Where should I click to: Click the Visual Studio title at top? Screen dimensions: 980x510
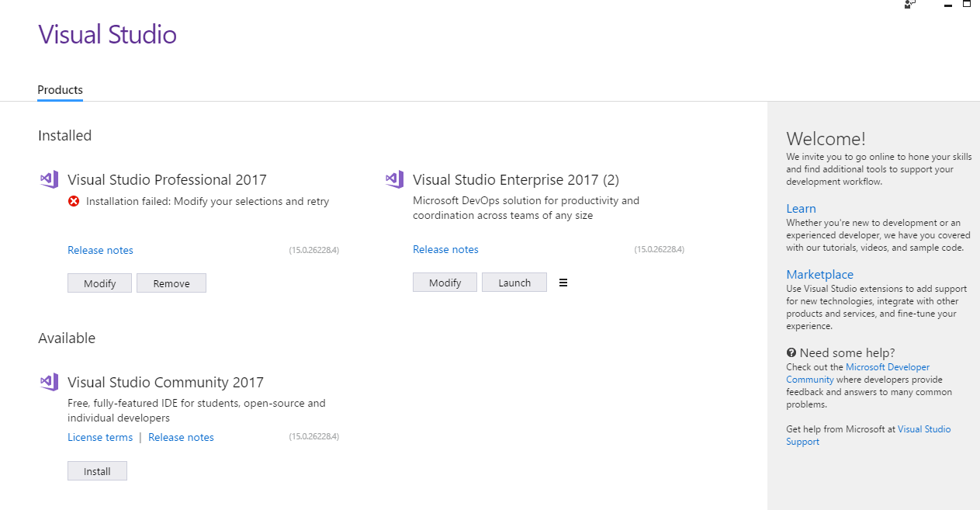tap(107, 34)
